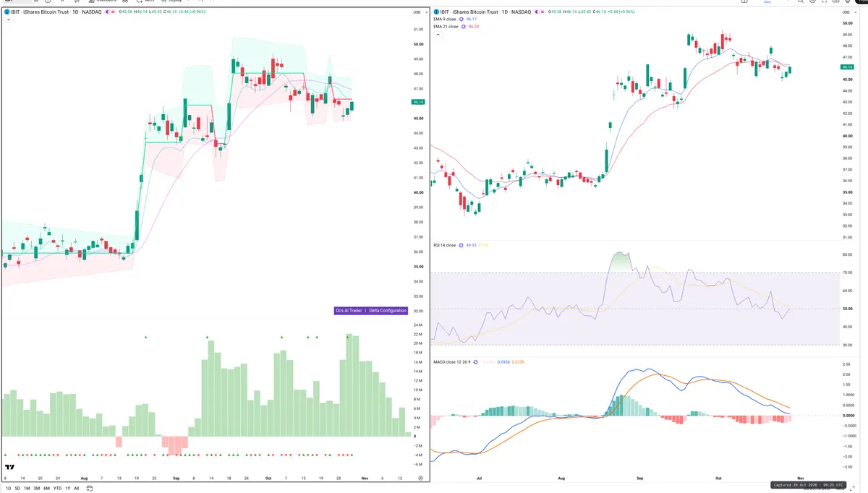
Task: Click the EMA 21 value 46.33
Action: point(474,27)
